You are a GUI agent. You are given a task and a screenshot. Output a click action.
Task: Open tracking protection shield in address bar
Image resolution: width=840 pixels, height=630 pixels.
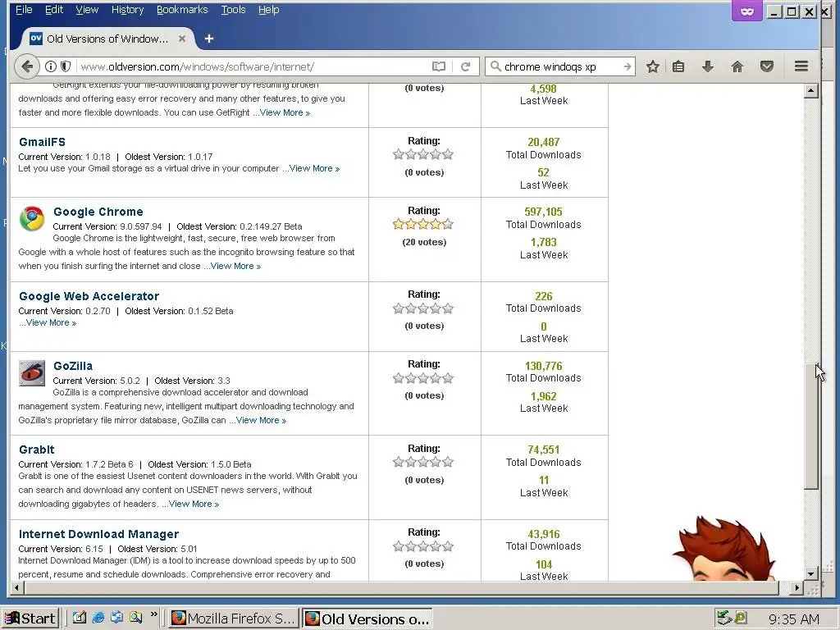click(66, 66)
